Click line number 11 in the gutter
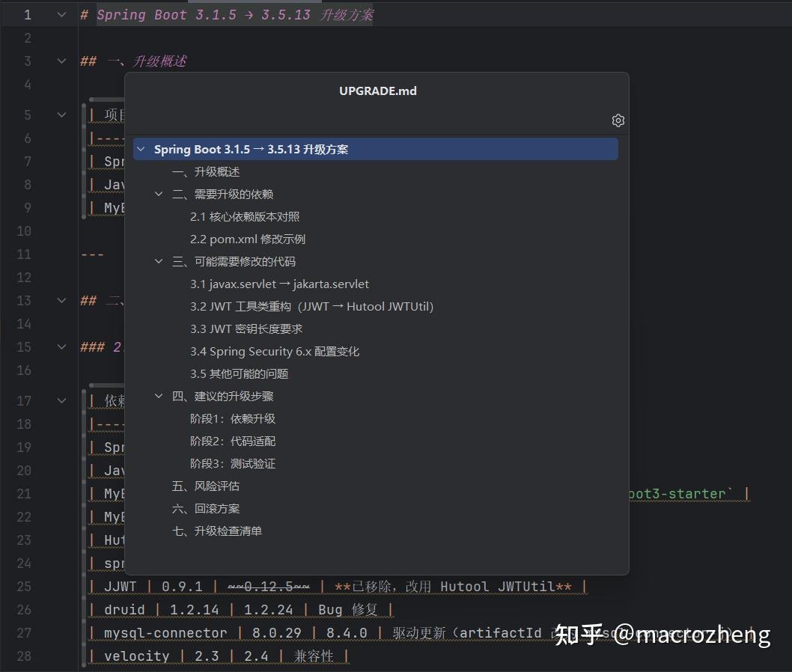 click(x=24, y=254)
